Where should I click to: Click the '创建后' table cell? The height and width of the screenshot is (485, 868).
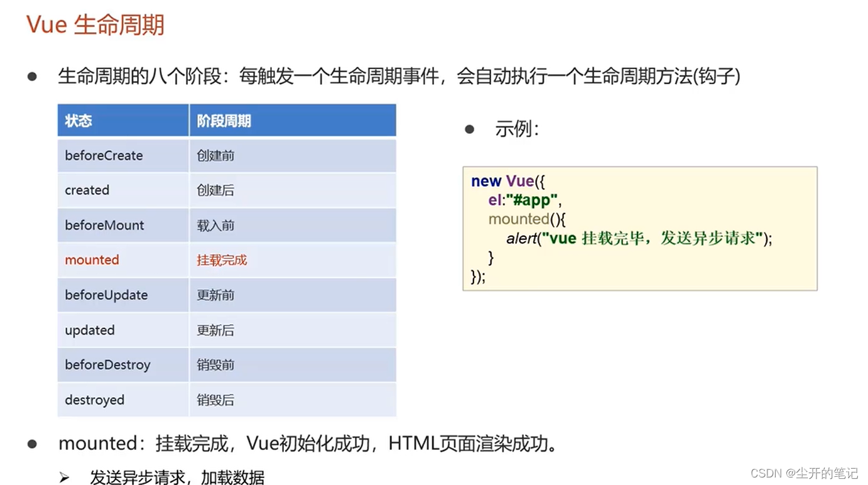coord(293,190)
